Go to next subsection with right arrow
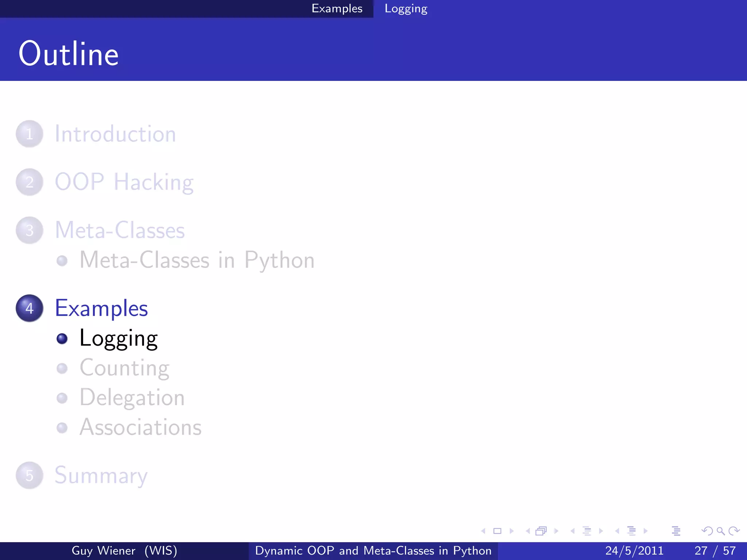 pyautogui.click(x=601, y=531)
